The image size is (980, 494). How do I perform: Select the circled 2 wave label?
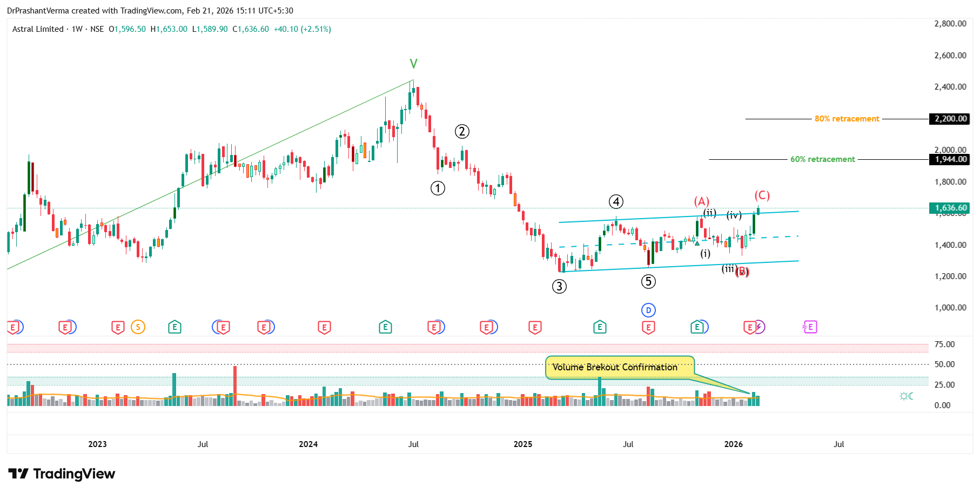pyautogui.click(x=462, y=131)
